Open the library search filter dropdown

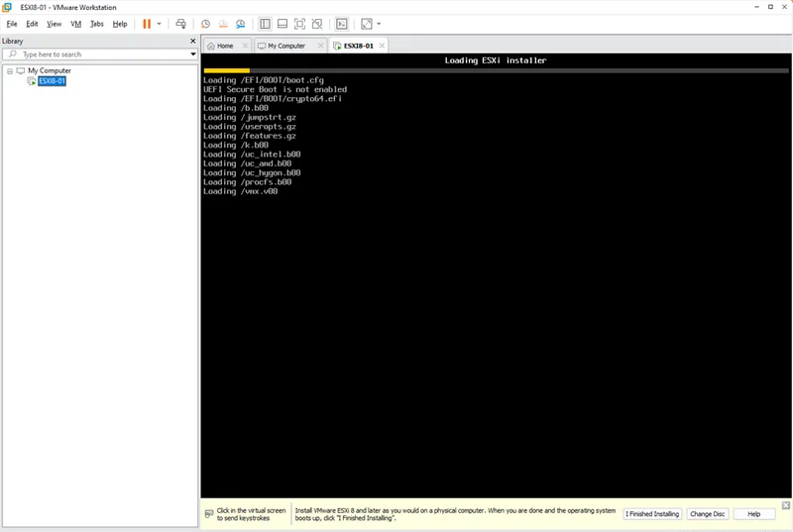(193, 54)
